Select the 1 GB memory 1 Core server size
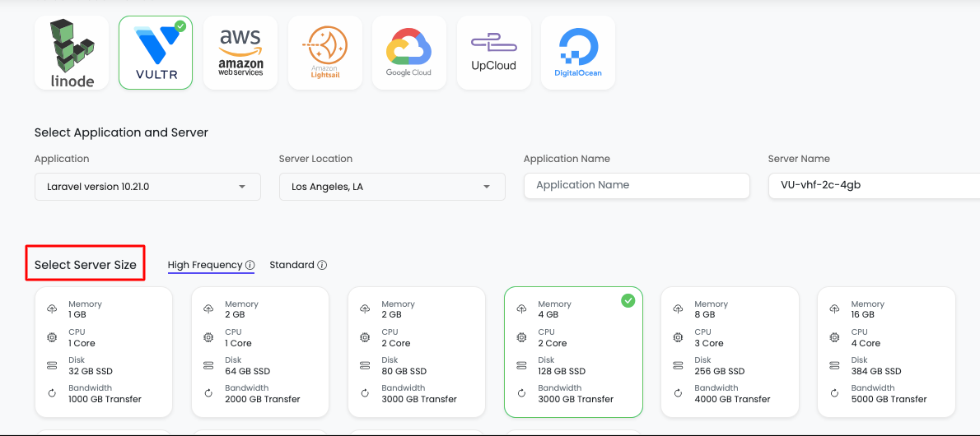The height and width of the screenshot is (436, 980). pos(104,352)
